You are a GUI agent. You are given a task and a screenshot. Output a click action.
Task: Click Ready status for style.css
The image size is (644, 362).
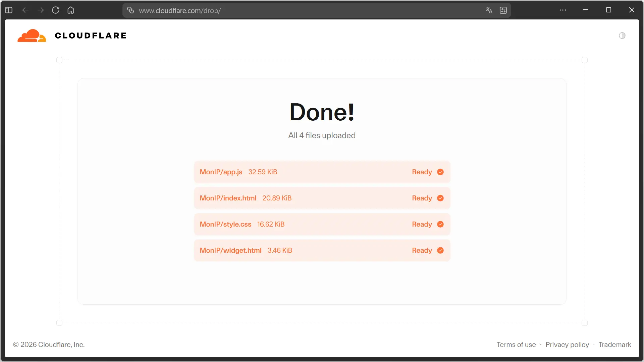pyautogui.click(x=422, y=224)
